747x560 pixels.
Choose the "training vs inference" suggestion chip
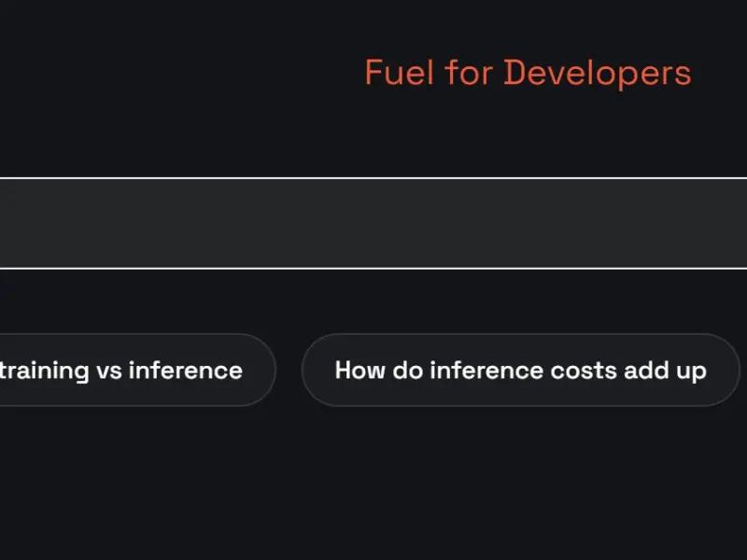coord(135,370)
